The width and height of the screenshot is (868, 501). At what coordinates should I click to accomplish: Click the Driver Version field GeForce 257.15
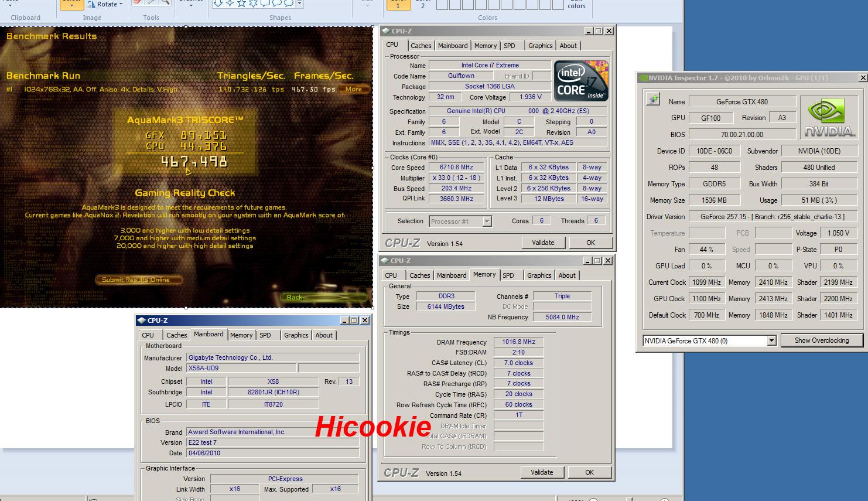(772, 217)
